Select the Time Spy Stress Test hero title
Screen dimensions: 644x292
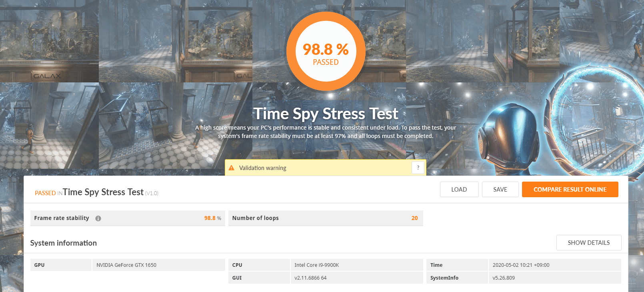[326, 114]
